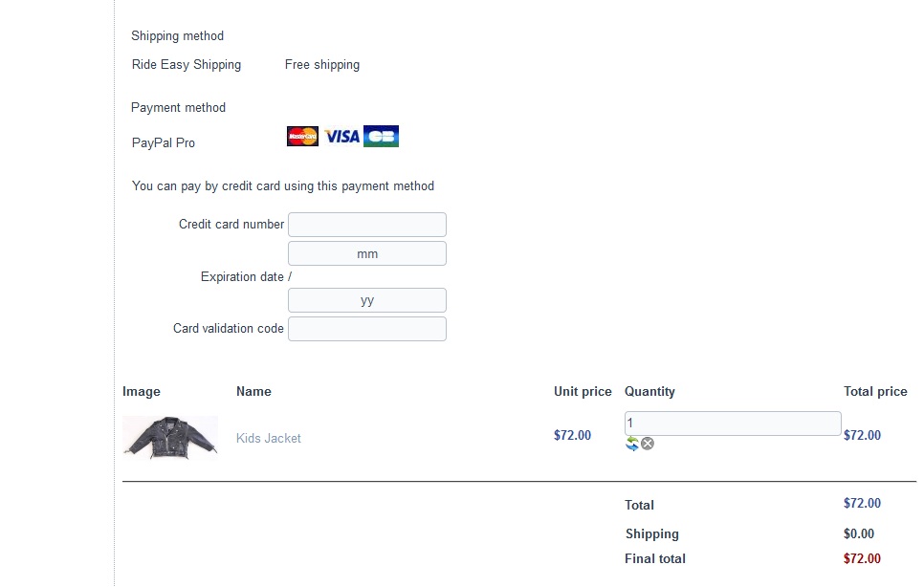The width and height of the screenshot is (924, 587).
Task: Click the expiration year (yy) field
Action: [x=367, y=300]
